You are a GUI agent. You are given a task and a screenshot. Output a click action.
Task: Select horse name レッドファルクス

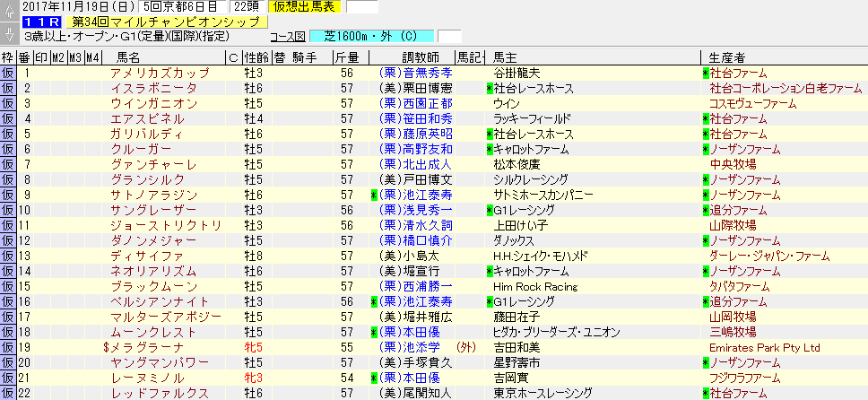160,394
